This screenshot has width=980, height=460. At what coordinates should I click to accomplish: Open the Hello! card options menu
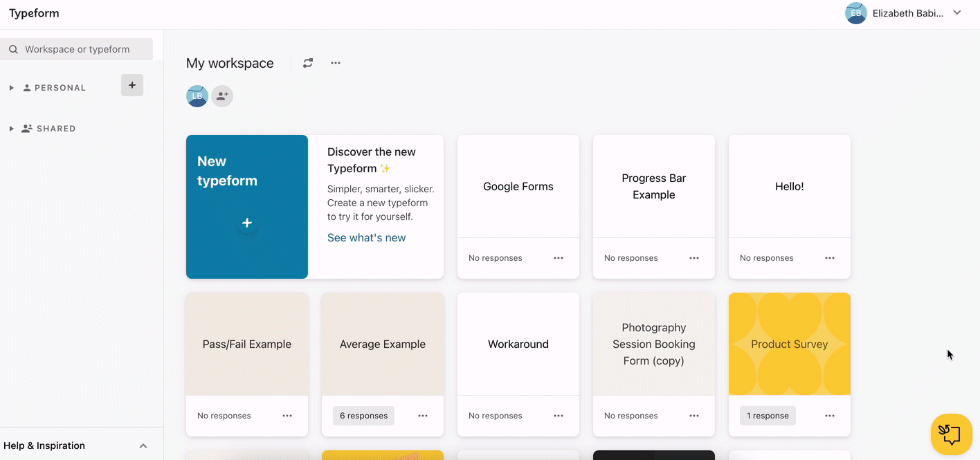(830, 258)
